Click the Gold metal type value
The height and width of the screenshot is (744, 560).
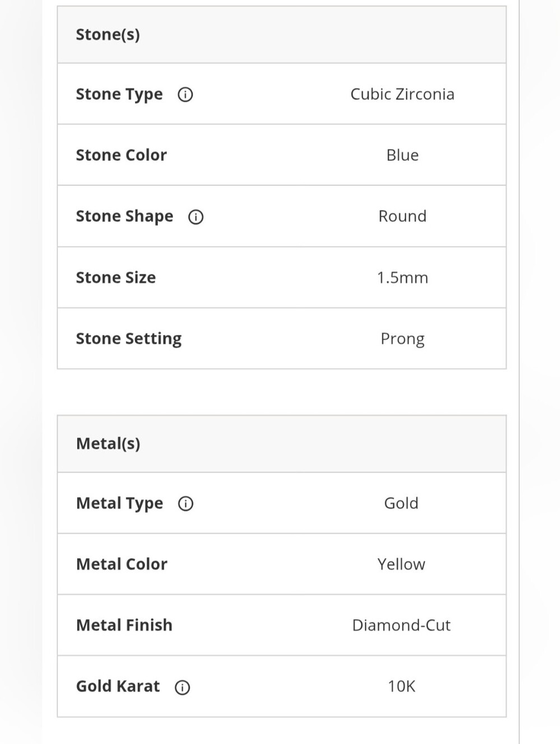coord(401,503)
